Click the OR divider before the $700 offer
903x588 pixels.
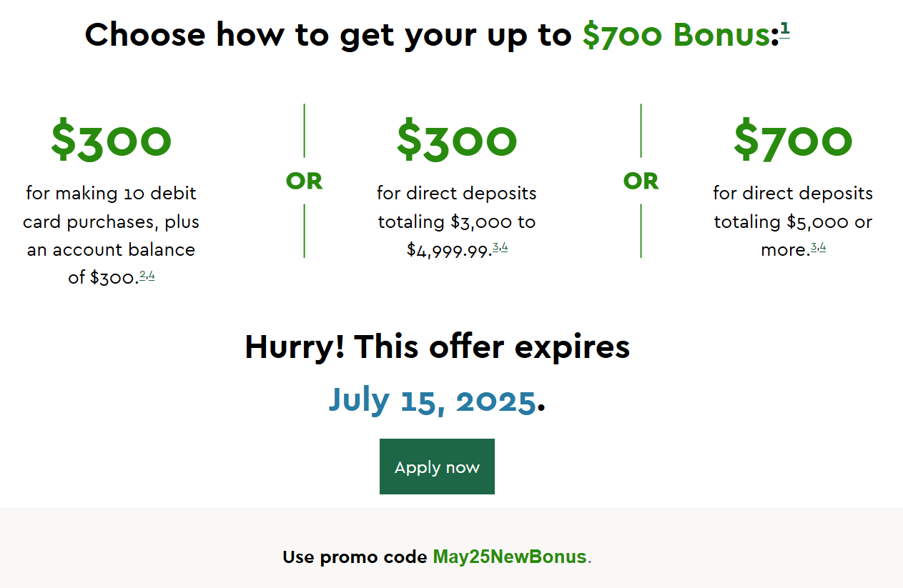(x=641, y=181)
